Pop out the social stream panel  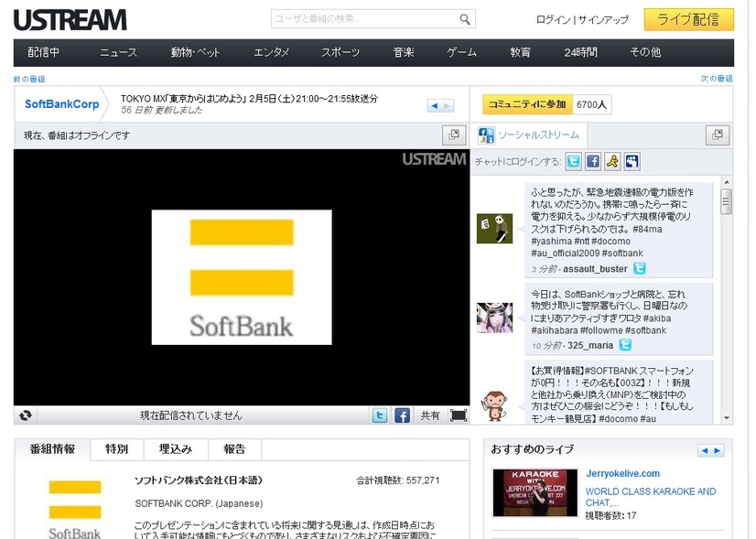point(718,135)
